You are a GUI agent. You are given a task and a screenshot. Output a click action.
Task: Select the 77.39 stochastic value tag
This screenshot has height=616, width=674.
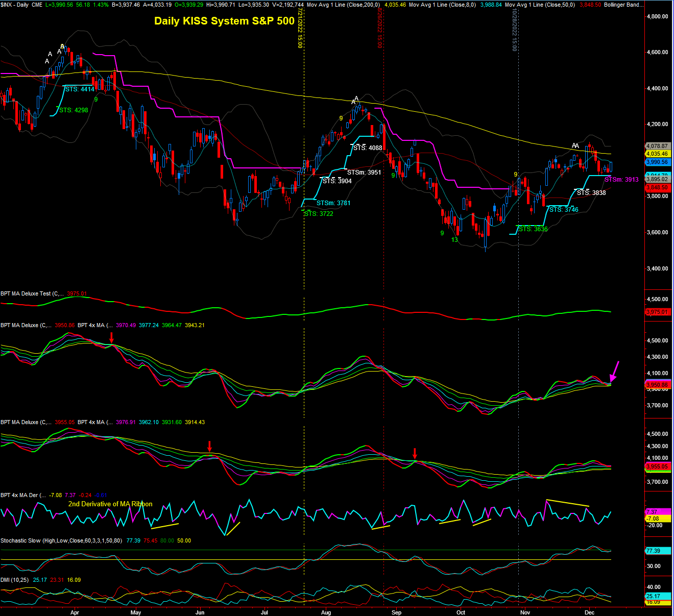(653, 551)
